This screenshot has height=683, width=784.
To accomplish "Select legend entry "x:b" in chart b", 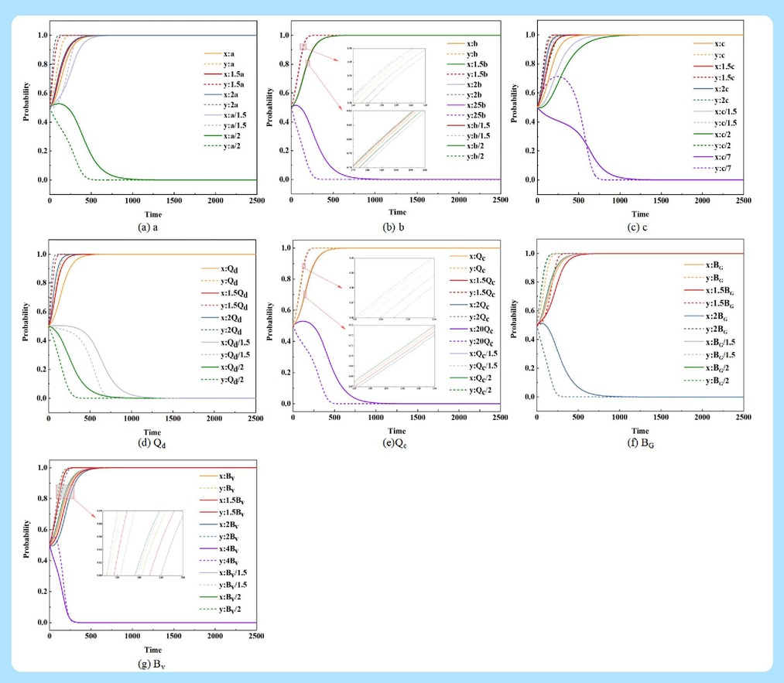I will [x=463, y=43].
